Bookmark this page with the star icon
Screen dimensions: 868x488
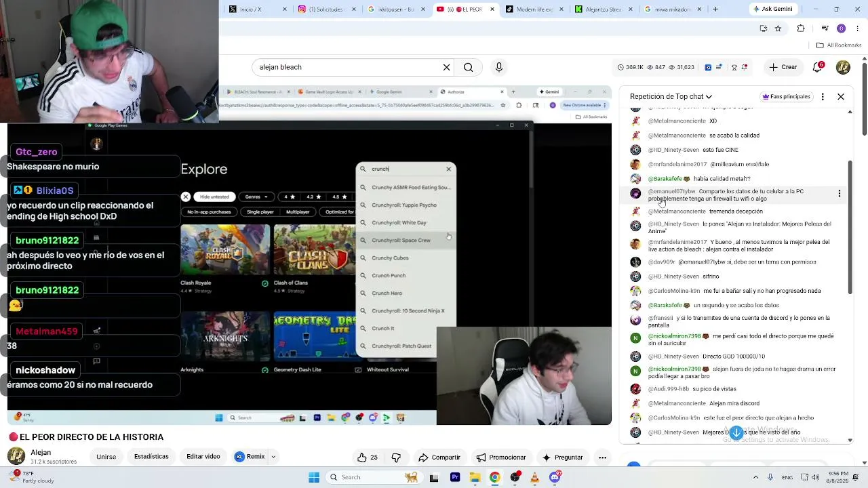point(778,28)
